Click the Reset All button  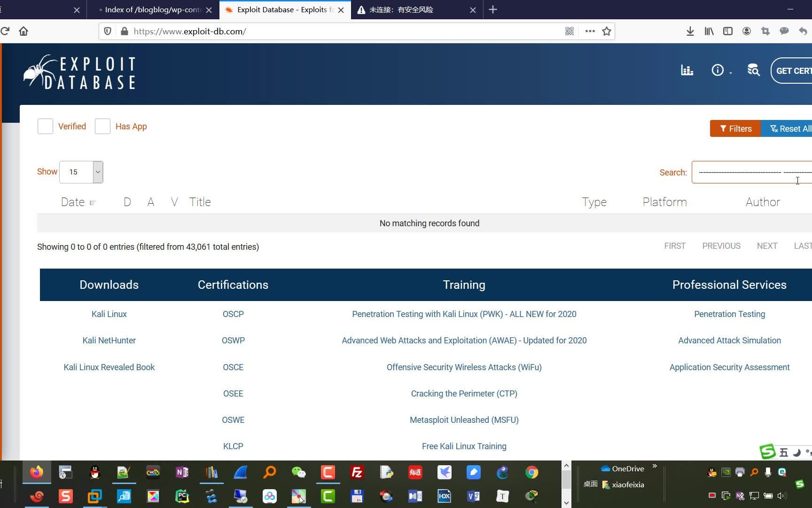click(x=787, y=129)
